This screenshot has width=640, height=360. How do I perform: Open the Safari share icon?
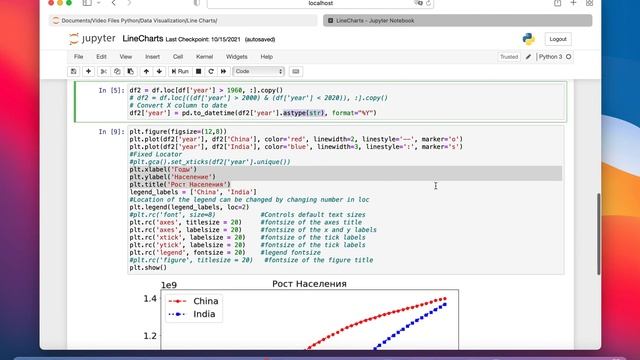pos(557,3)
